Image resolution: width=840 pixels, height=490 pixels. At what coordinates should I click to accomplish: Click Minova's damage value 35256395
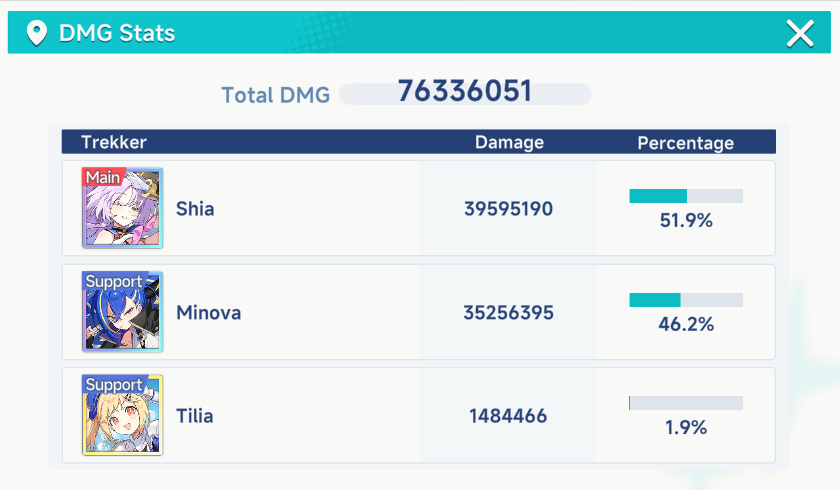point(508,313)
